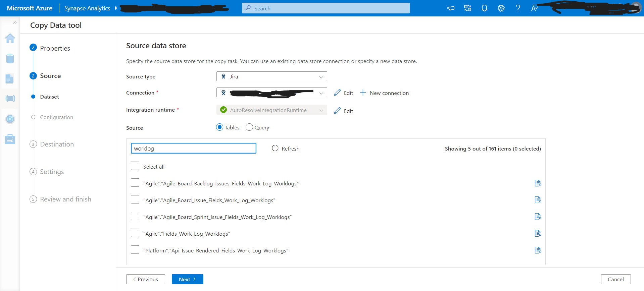Viewport: 644px width, 291px height.
Task: Check the Agile_Board_Backlog_Issues_Fields_Work_Log_Worklogs table
Action: (x=135, y=183)
